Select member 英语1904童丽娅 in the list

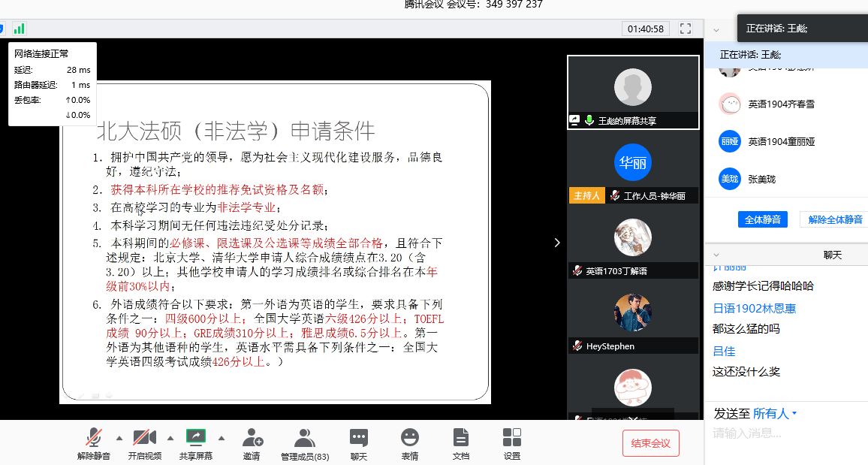(781, 141)
